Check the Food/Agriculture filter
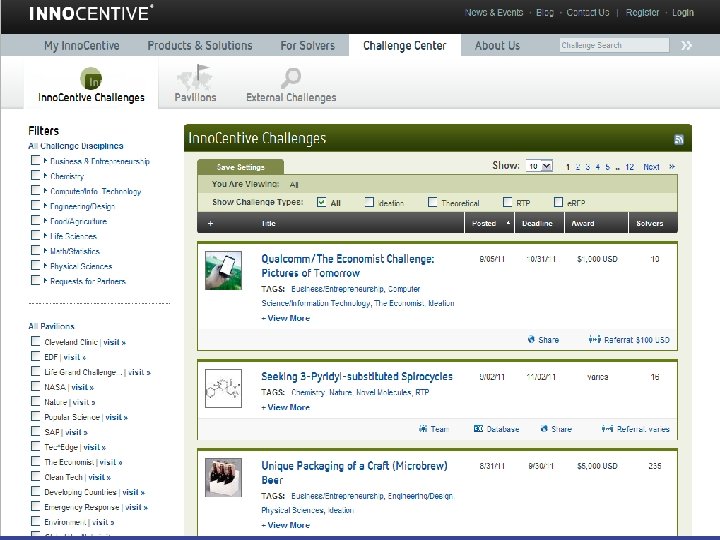Screen dimensions: 720x540 pos(35,220)
